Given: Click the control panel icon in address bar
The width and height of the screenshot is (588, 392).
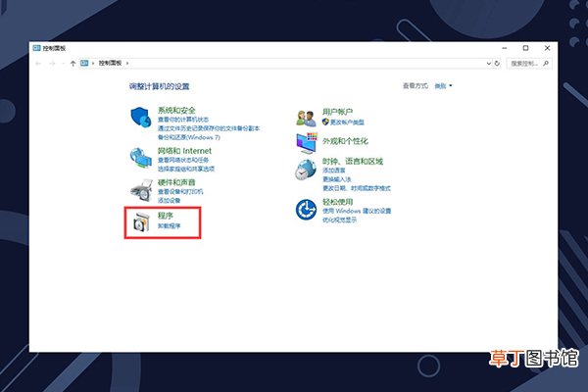Looking at the screenshot, I should tap(84, 63).
